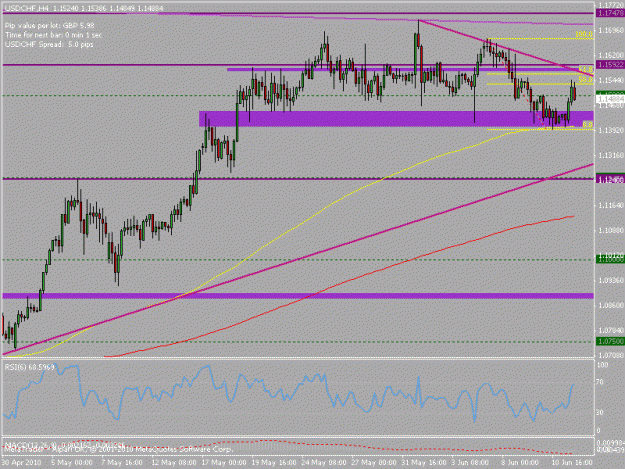Click the 1.16960 price scale value
The width and height of the screenshot is (625, 469).
tap(611, 30)
